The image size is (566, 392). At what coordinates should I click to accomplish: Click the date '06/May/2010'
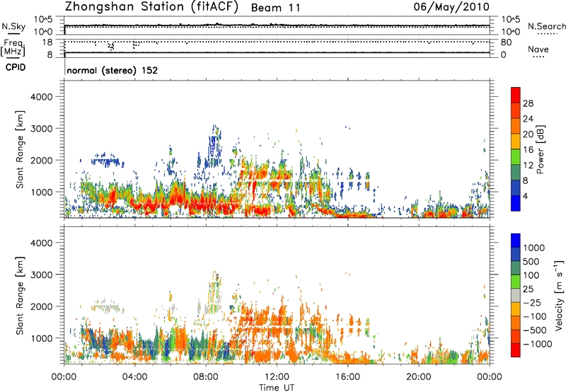tap(451, 7)
